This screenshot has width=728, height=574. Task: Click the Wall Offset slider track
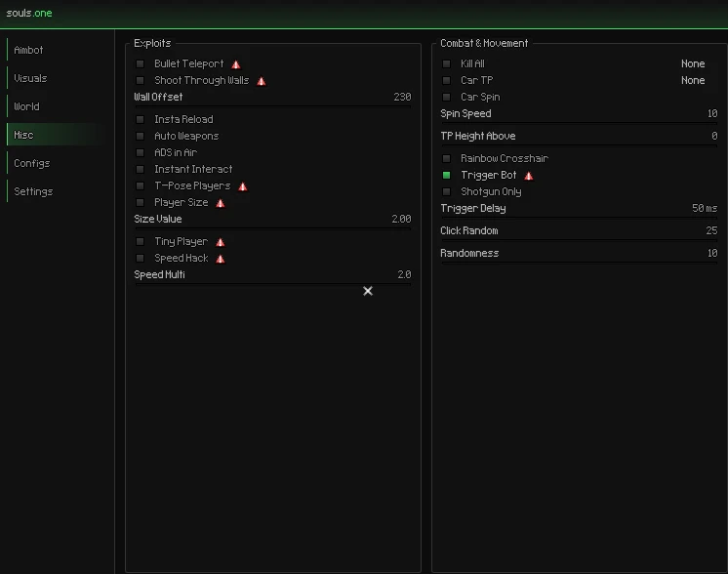[x=272, y=106]
